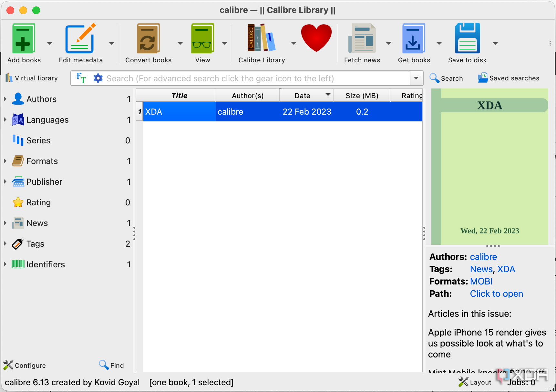Click the Authors category icon
Screen dimensions: 556x392
tap(18, 99)
